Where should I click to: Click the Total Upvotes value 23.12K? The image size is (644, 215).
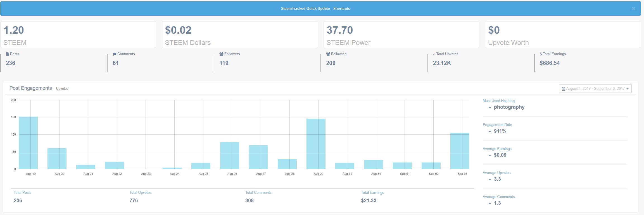point(442,63)
